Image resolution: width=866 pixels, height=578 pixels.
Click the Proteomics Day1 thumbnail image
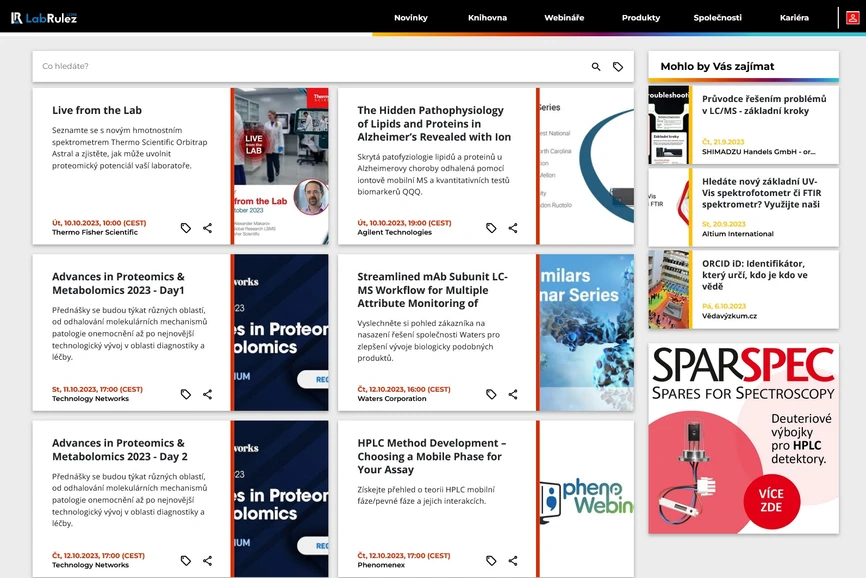point(281,332)
